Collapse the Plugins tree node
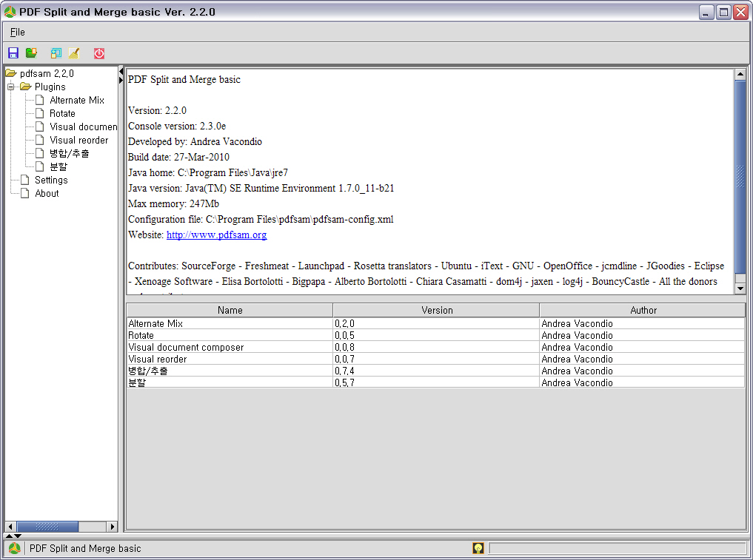This screenshot has height=560, width=753. 11,87
